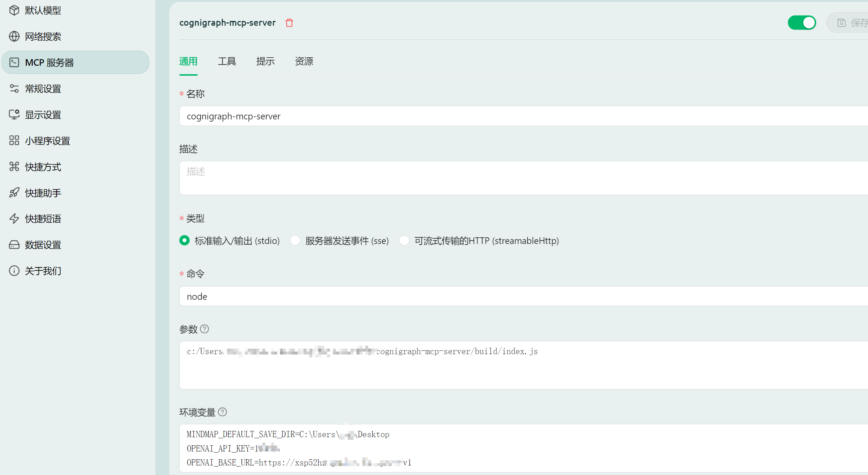868x475 pixels.
Task: Open 关于我们 from the sidebar
Action: point(42,271)
